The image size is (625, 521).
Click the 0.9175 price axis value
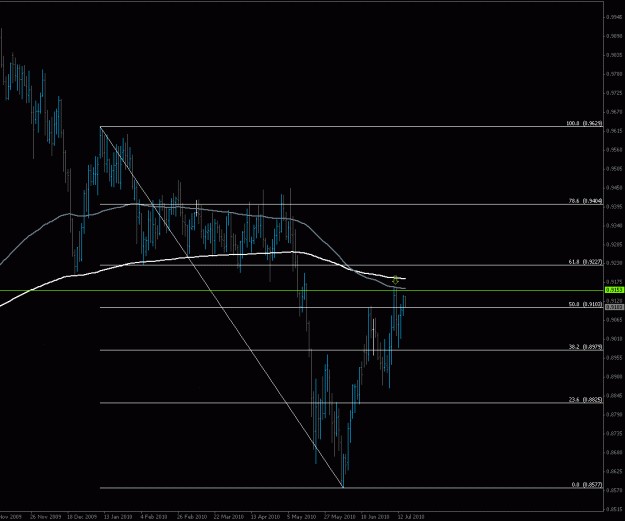614,282
